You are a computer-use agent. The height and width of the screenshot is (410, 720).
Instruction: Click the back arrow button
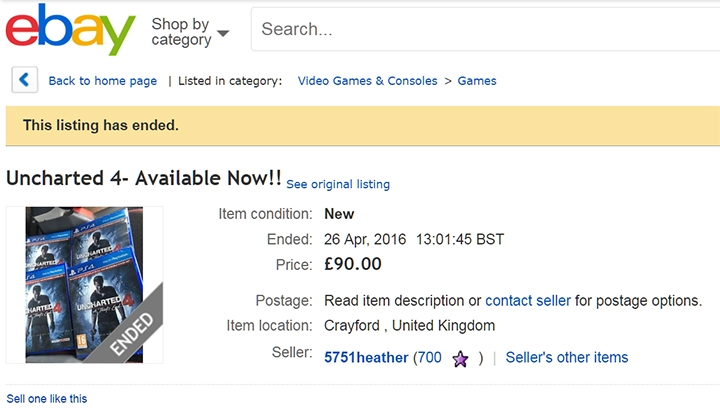click(25, 81)
